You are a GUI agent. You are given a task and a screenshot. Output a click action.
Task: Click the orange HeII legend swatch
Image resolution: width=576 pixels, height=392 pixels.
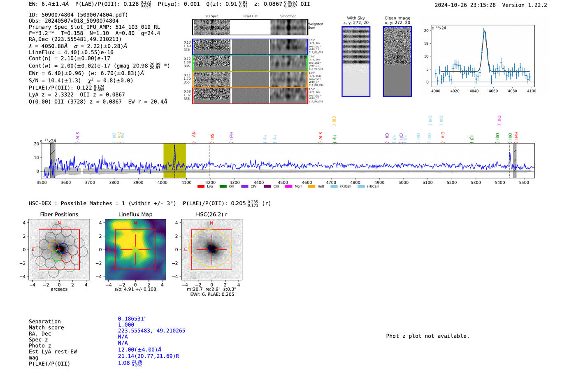tap(311, 186)
